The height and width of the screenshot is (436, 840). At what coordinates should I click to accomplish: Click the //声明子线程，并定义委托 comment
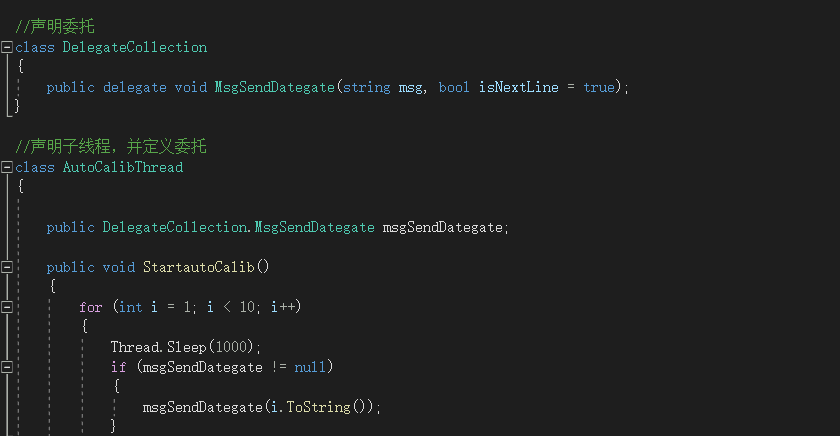pos(111,147)
